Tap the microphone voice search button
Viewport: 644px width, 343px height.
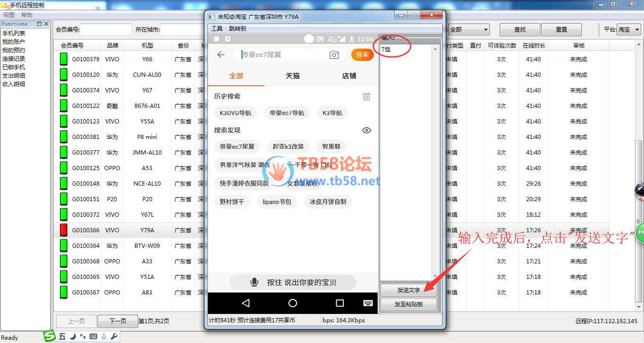[254, 282]
